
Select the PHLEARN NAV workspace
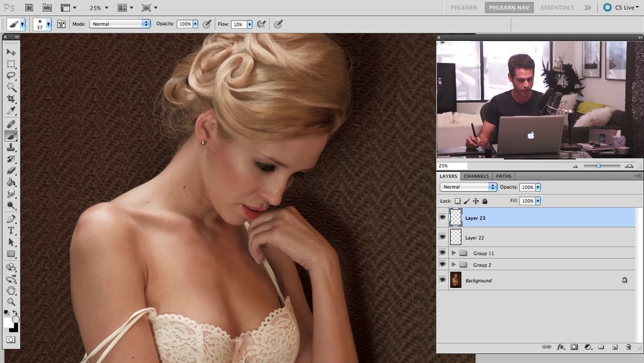click(x=508, y=8)
